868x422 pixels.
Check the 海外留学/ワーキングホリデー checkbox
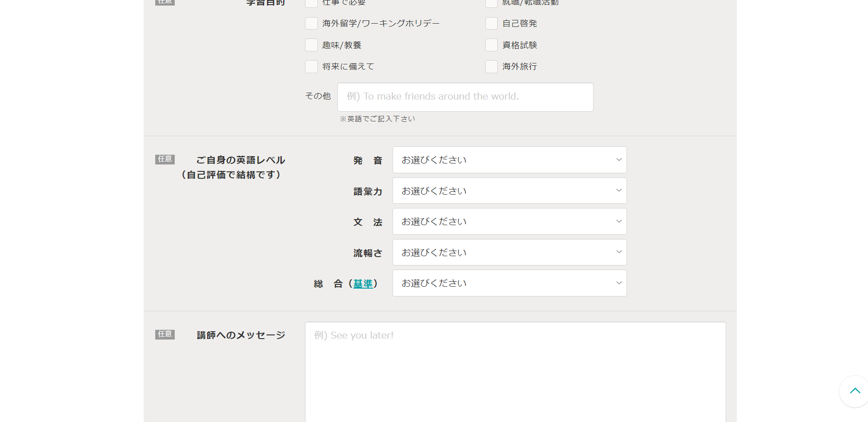pyautogui.click(x=311, y=24)
